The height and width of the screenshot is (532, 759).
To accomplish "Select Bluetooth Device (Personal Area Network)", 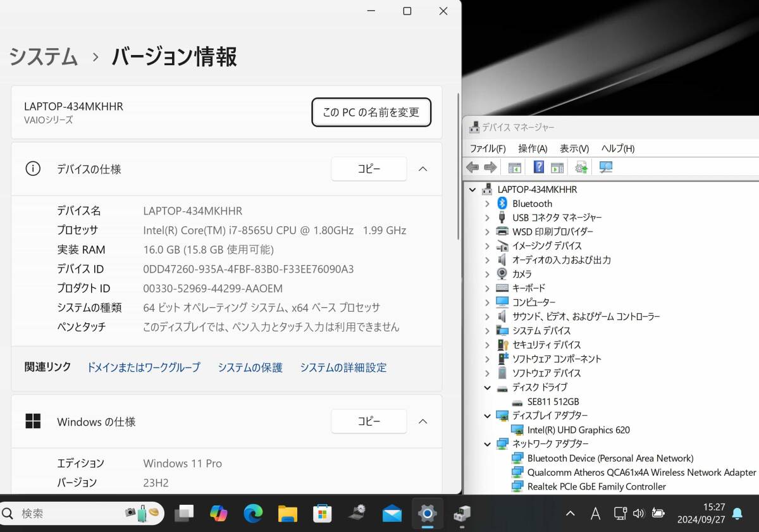I will [610, 458].
